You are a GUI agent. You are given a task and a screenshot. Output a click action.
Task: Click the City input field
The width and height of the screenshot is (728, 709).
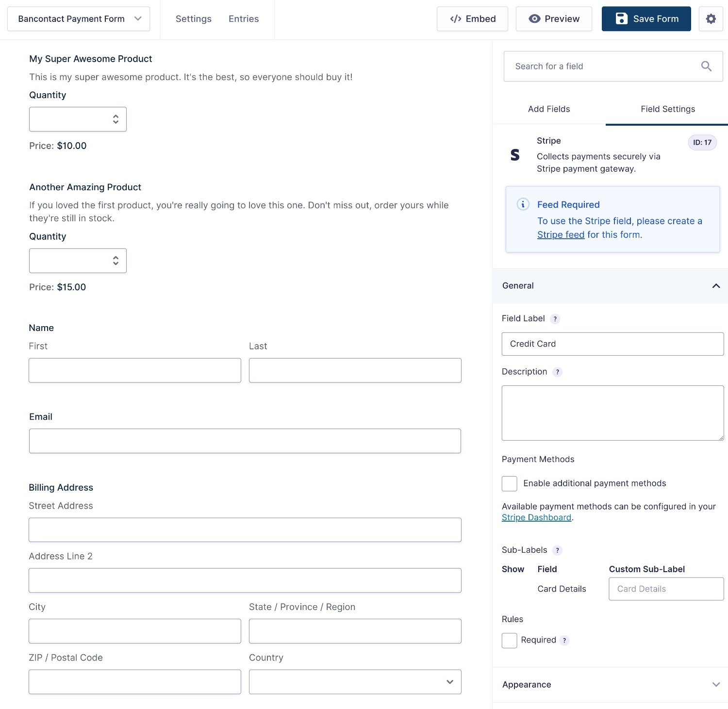[135, 631]
